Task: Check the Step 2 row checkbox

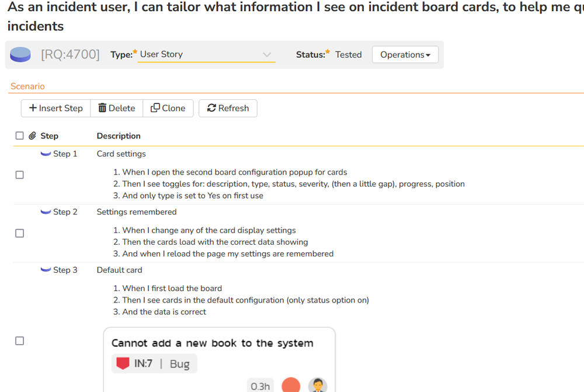Action: pos(19,233)
